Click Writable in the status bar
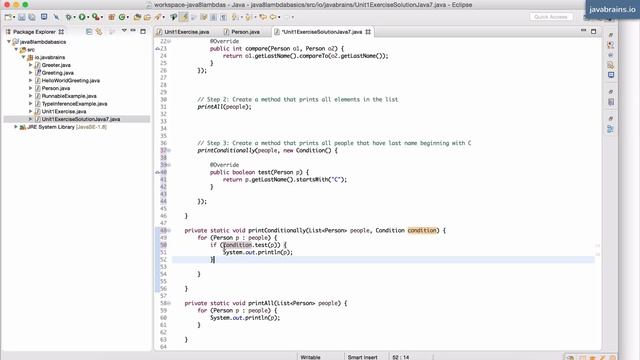640x360 pixels. [310, 357]
